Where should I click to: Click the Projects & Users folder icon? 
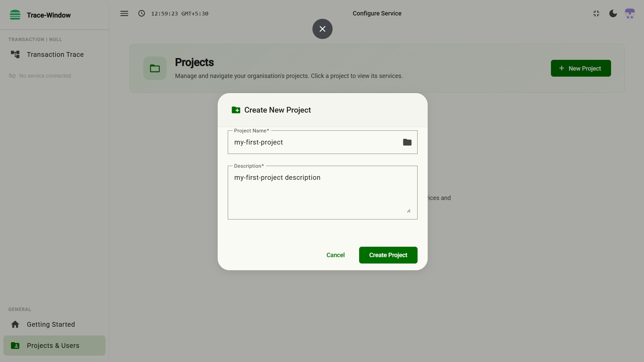15,346
